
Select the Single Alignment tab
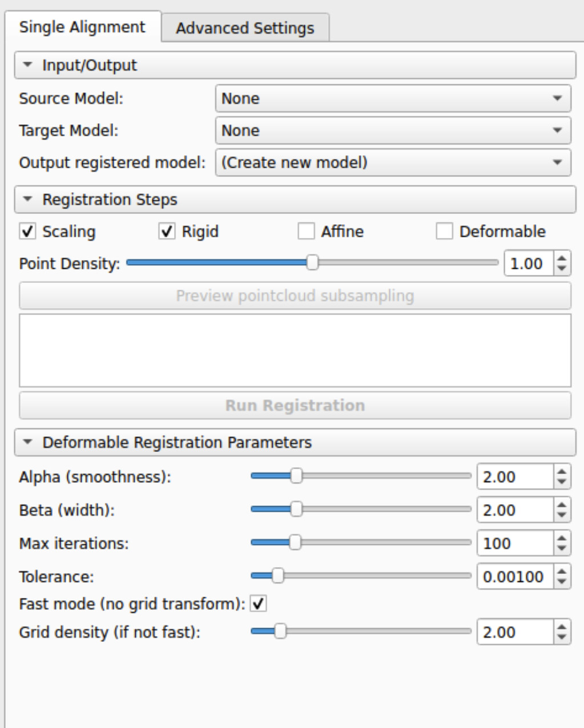pyautogui.click(x=82, y=27)
